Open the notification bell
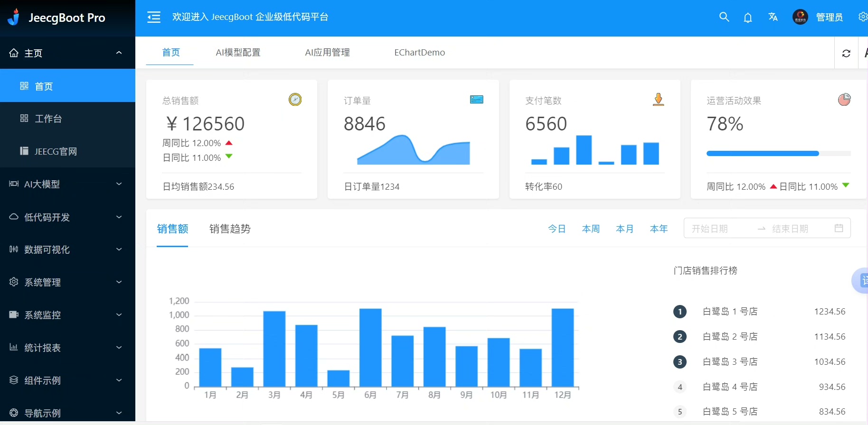Screen dimensions: 868x425 click(748, 18)
